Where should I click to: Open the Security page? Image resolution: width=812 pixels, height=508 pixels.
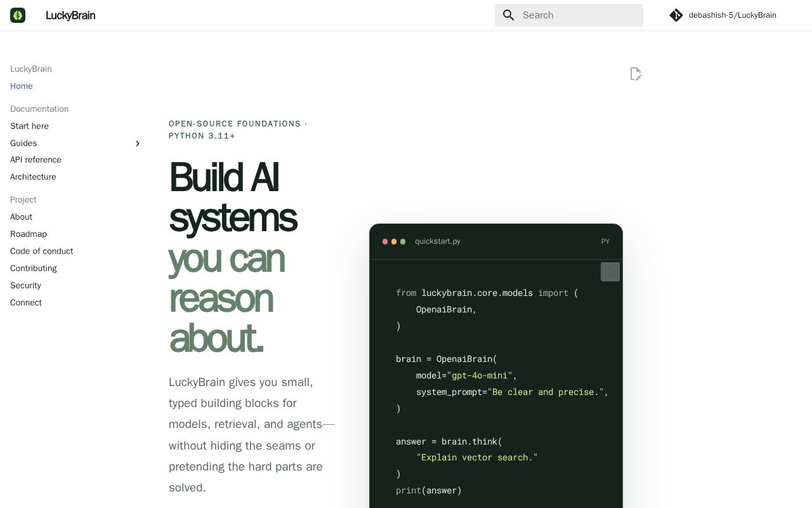click(25, 286)
